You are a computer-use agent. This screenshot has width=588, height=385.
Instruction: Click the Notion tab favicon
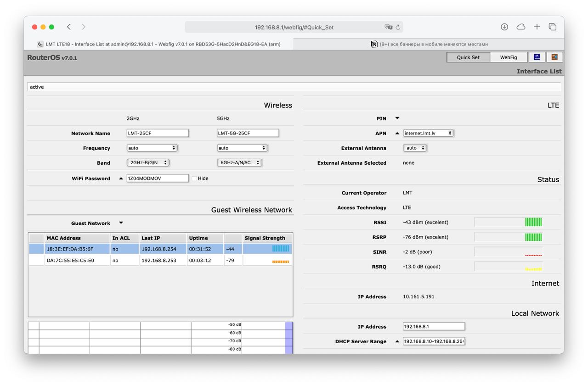click(x=374, y=44)
